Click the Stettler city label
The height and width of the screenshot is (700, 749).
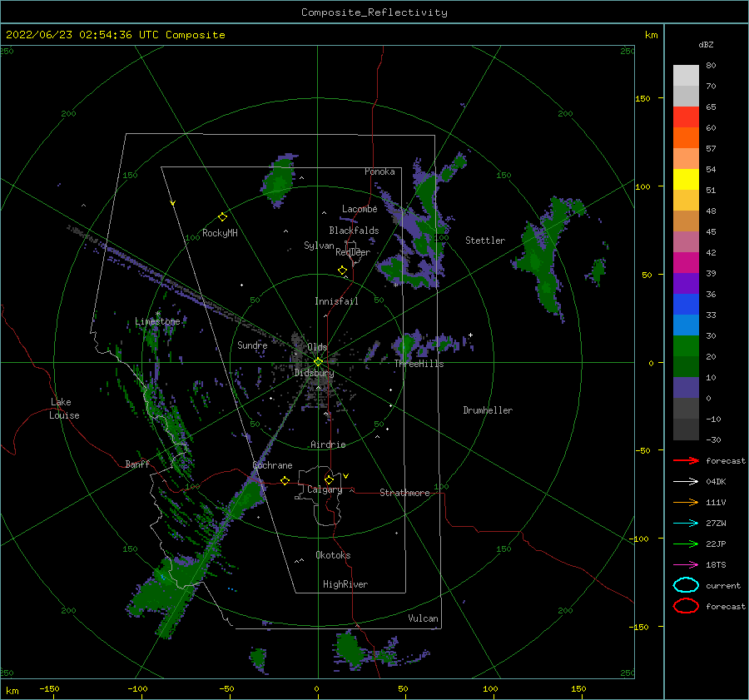click(x=485, y=241)
